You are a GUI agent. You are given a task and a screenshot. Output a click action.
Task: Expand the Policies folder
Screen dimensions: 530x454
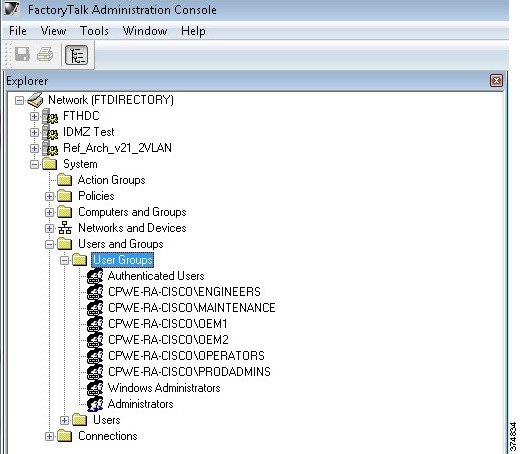(x=49, y=196)
